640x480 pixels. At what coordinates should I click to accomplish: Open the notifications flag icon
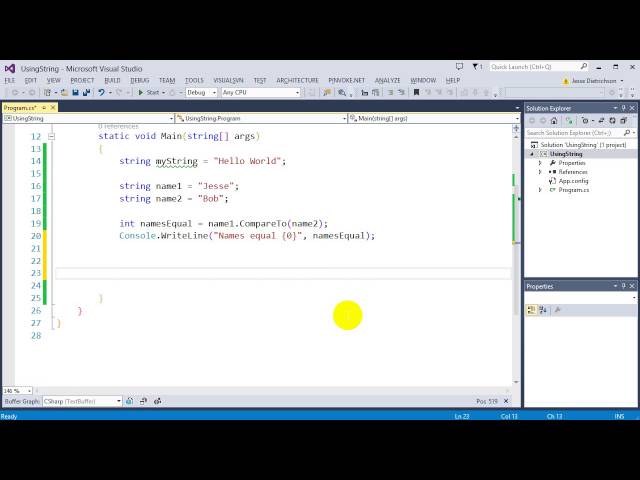476,67
